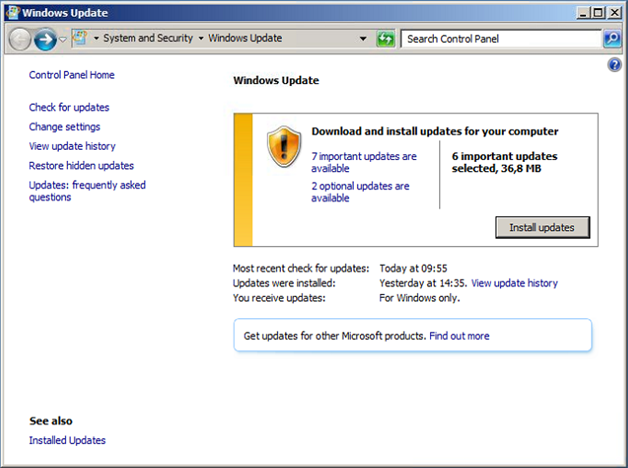Close the Windows Update window
This screenshot has height=468, width=628.
pos(614,13)
